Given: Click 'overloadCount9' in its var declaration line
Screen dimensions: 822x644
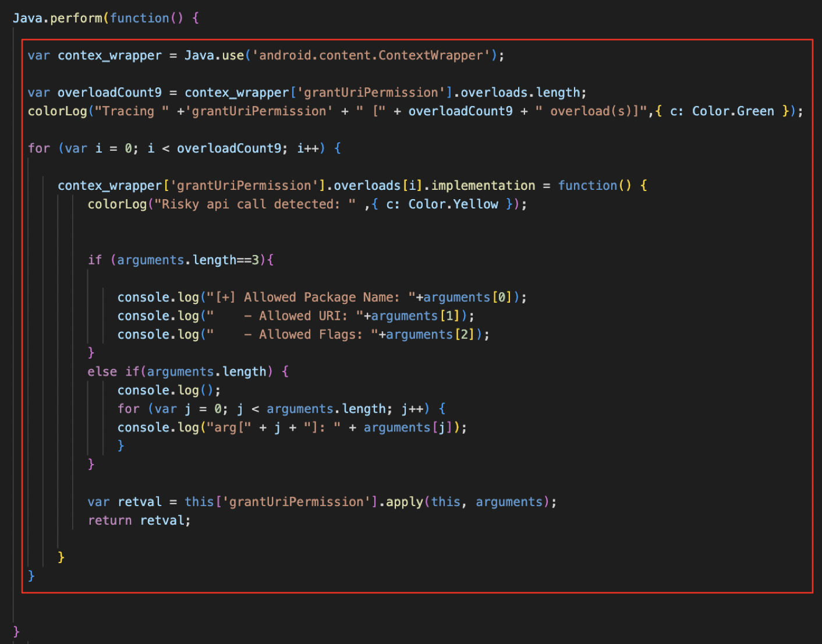Looking at the screenshot, I should coord(109,93).
